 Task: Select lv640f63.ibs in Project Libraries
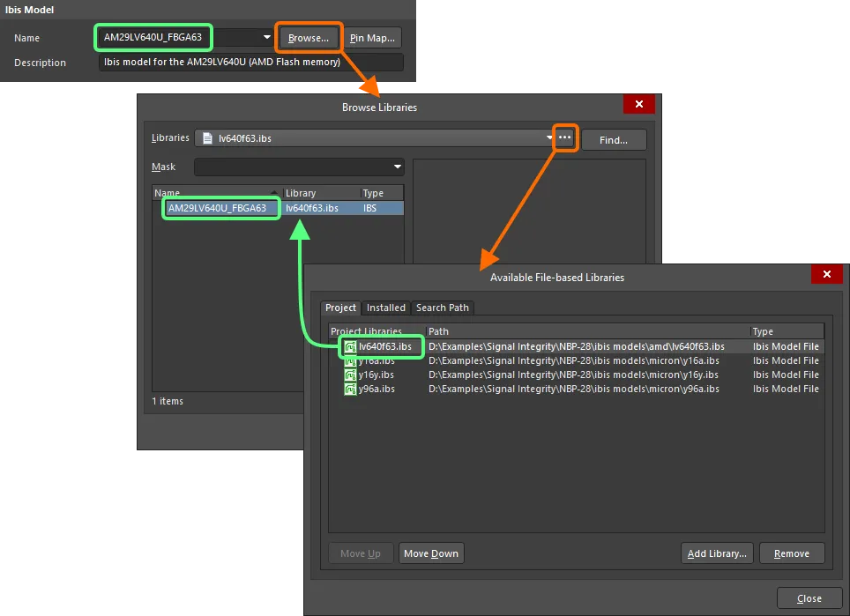(385, 346)
